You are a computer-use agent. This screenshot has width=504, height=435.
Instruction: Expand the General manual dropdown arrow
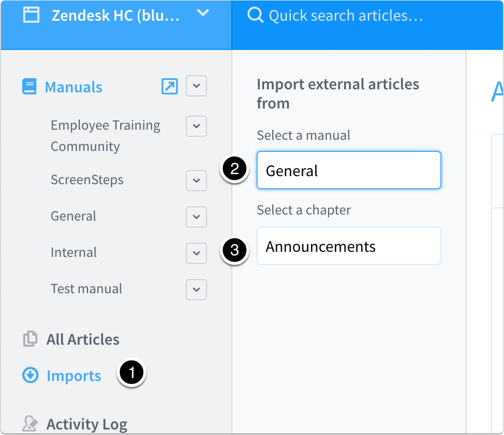tap(196, 217)
